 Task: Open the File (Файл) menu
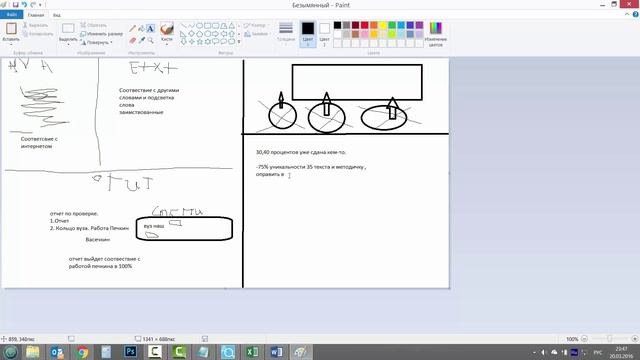coord(11,15)
